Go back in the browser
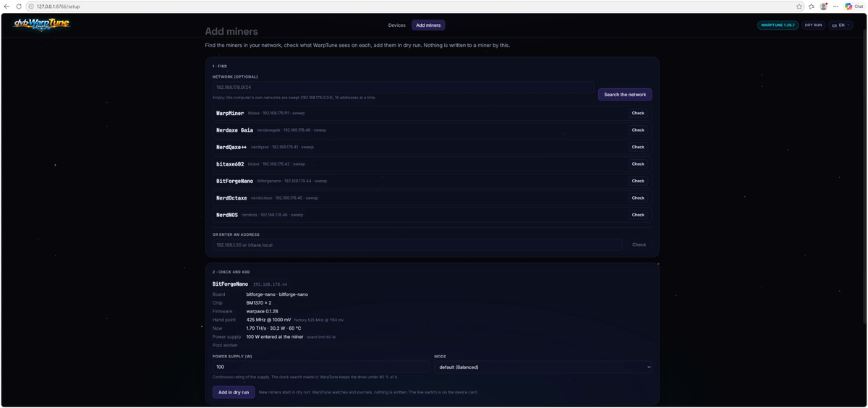 click(7, 7)
